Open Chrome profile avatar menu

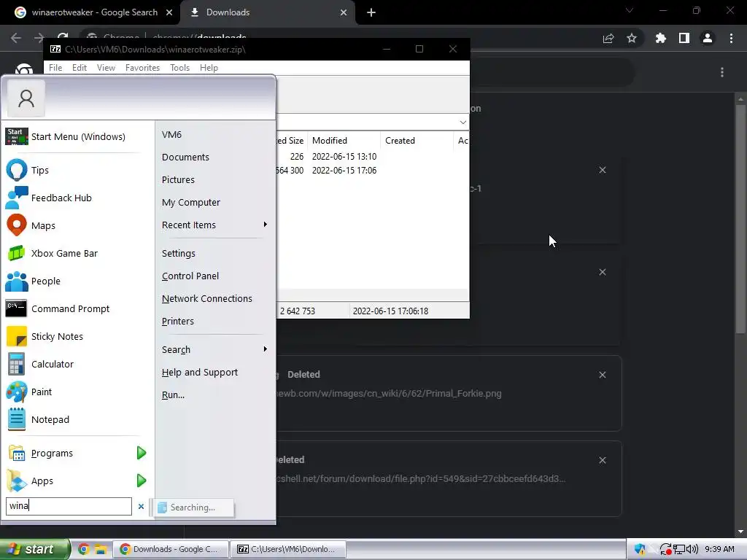[708, 38]
